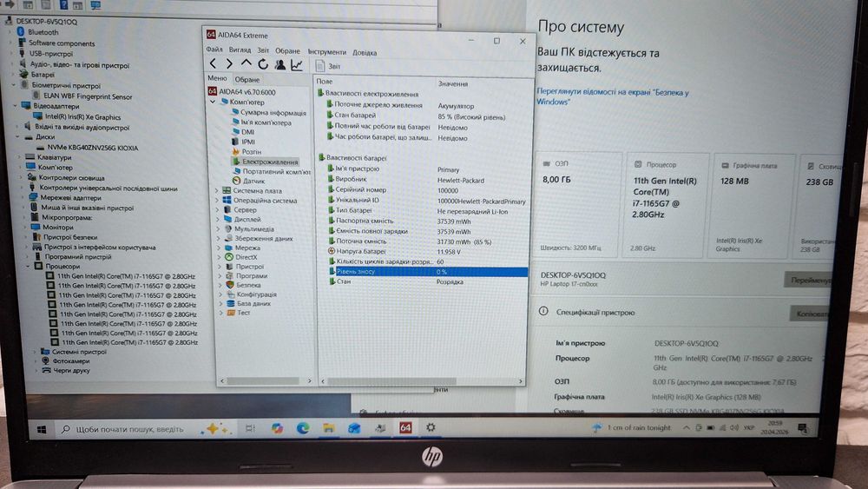This screenshot has width=868, height=489.
Task: Switch to the Обране tab in AIDA64
Action: [x=247, y=80]
